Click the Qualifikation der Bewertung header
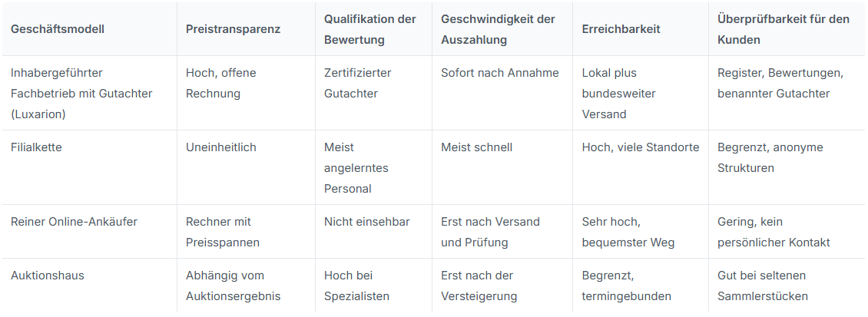This screenshot has width=868, height=317. tap(369, 29)
